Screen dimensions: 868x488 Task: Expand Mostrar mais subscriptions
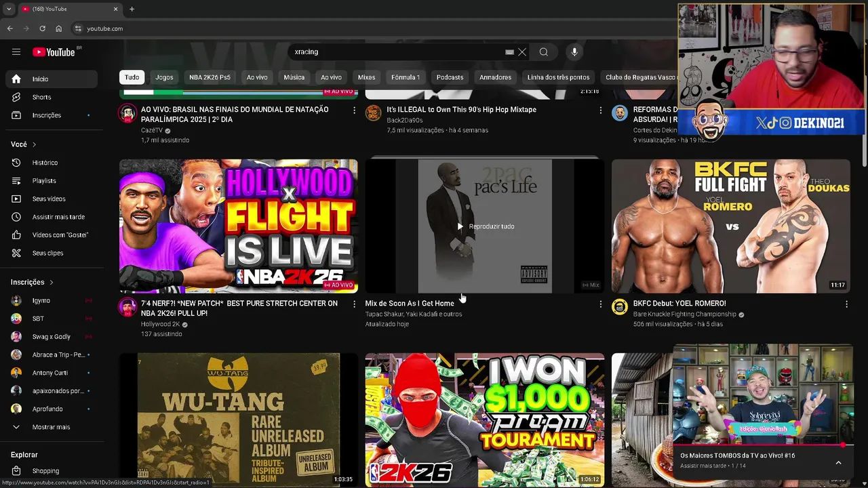coord(52,427)
